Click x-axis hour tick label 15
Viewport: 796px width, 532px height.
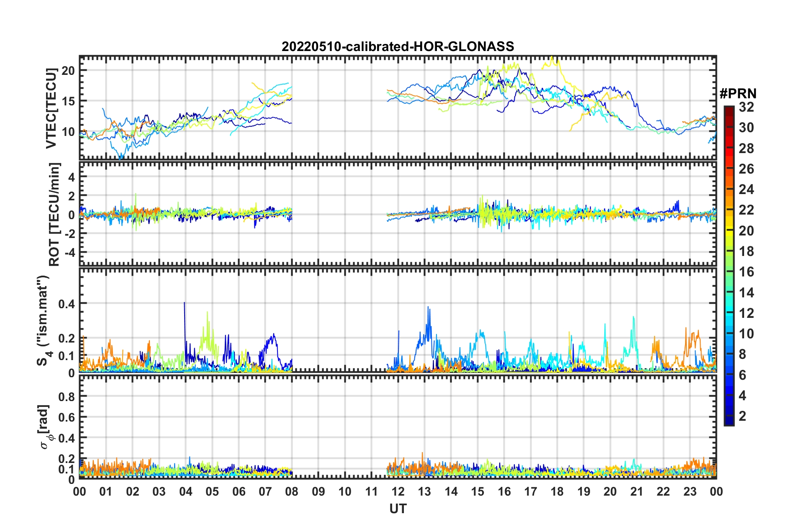click(x=478, y=491)
